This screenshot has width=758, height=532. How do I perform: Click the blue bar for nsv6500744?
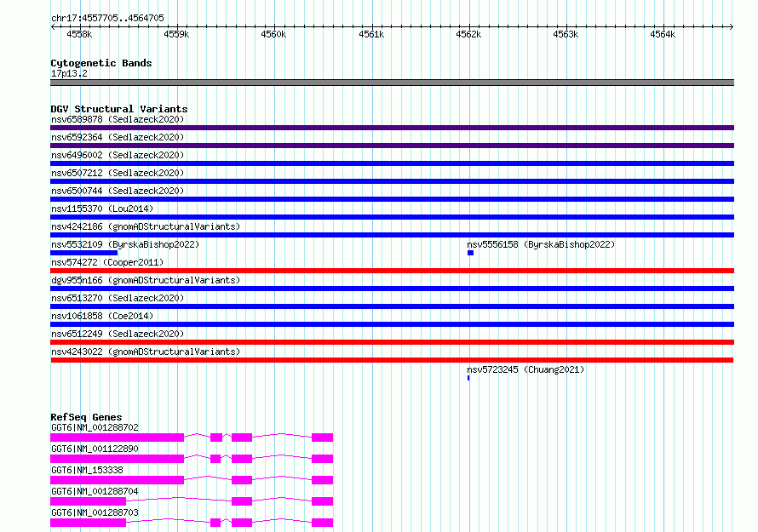(x=392, y=199)
